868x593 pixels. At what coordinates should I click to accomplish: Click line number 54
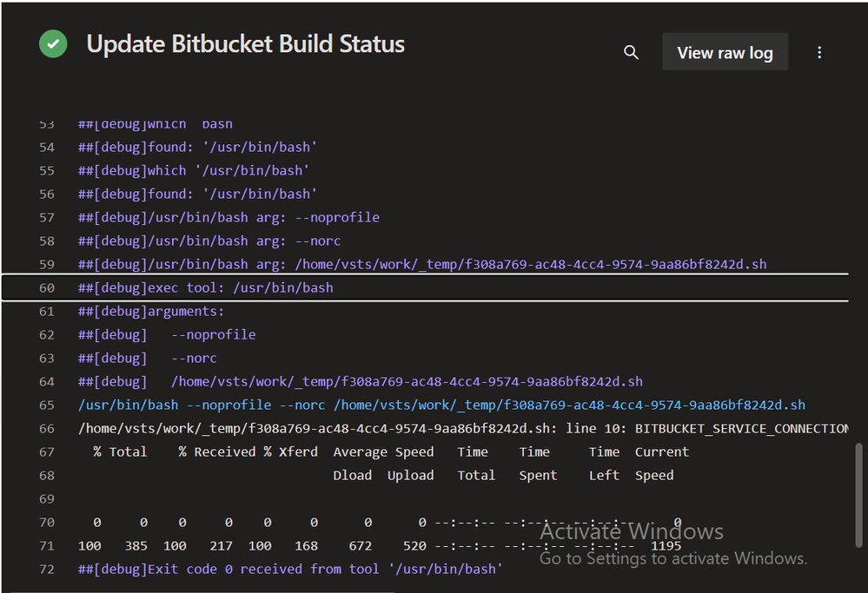[x=47, y=148]
